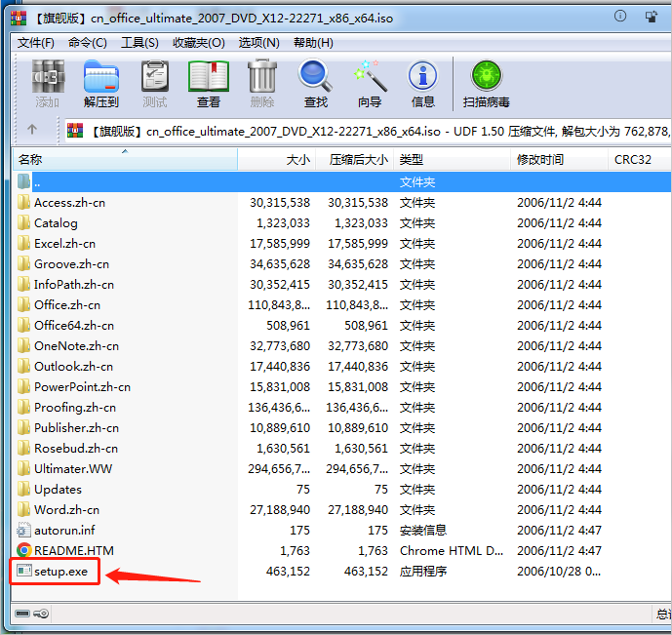Click the 安装信息 type for autorun.inf
The height and width of the screenshot is (635, 672).
423,530
